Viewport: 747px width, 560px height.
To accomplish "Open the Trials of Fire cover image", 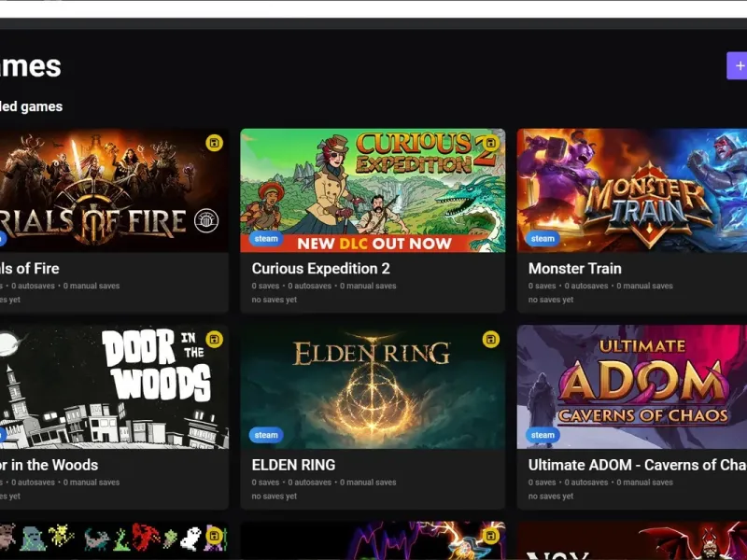I will click(114, 190).
